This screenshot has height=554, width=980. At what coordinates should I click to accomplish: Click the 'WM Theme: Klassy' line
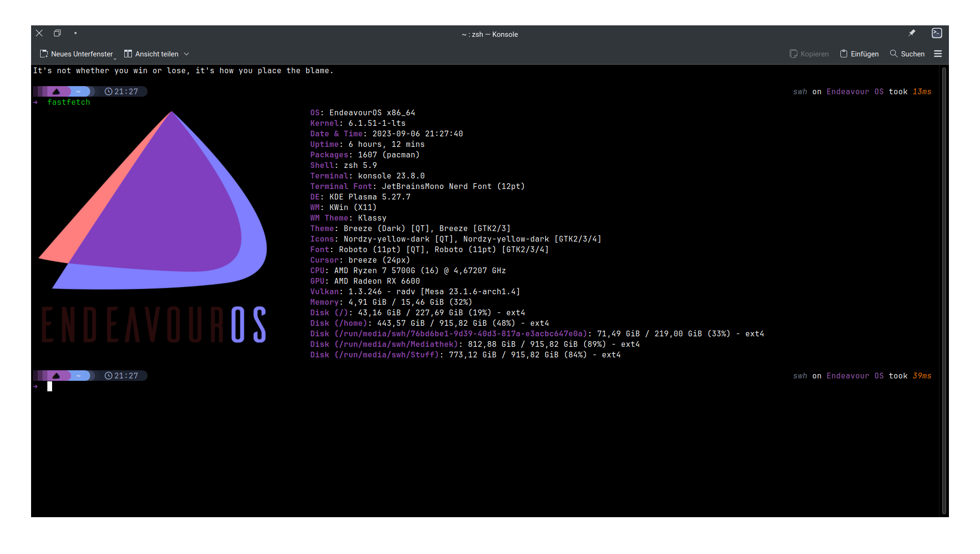[348, 218]
